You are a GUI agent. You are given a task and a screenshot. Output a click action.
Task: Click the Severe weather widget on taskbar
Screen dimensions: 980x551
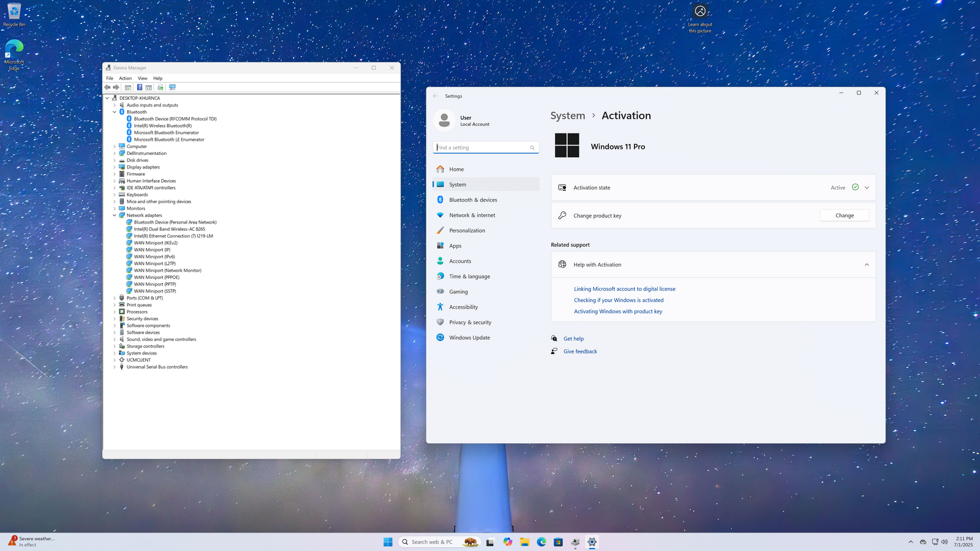[32, 542]
